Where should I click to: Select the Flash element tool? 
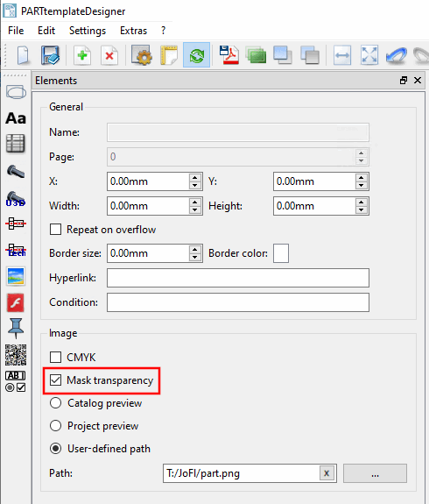pos(16,302)
